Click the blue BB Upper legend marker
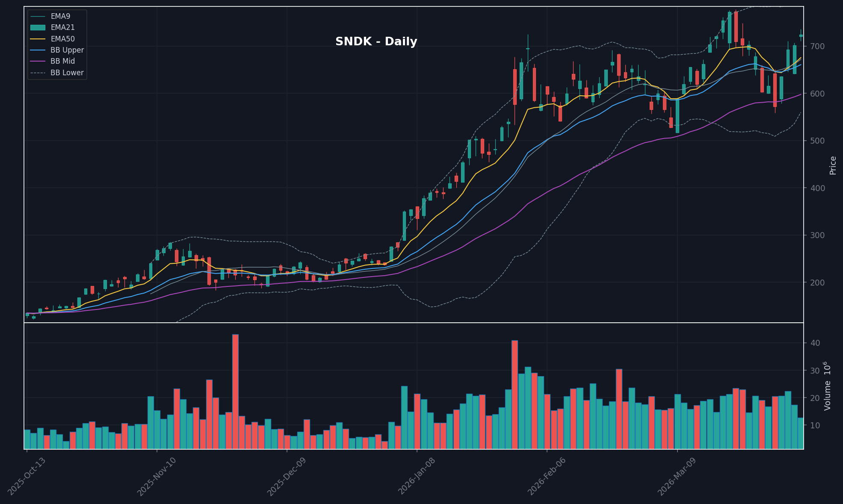The width and height of the screenshot is (843, 504). point(38,50)
